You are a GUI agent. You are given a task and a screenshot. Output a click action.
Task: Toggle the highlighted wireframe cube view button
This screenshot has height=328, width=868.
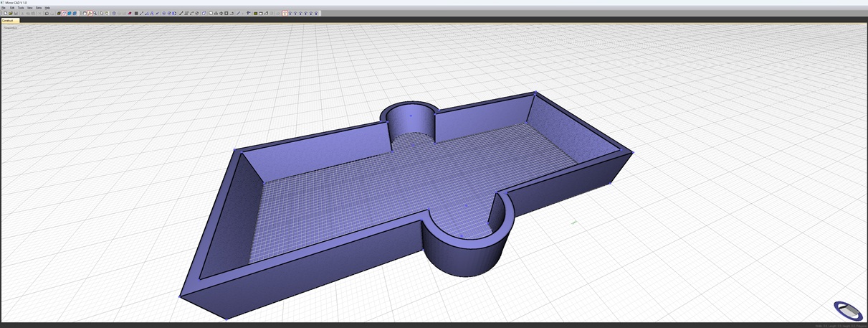pos(65,14)
